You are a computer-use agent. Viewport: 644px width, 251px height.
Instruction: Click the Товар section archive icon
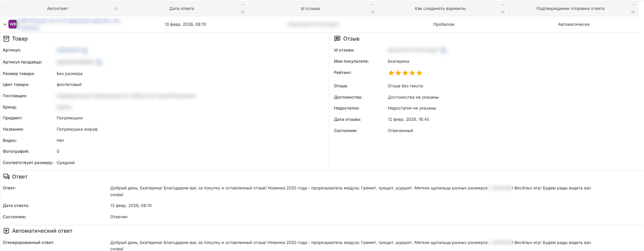click(x=6, y=39)
